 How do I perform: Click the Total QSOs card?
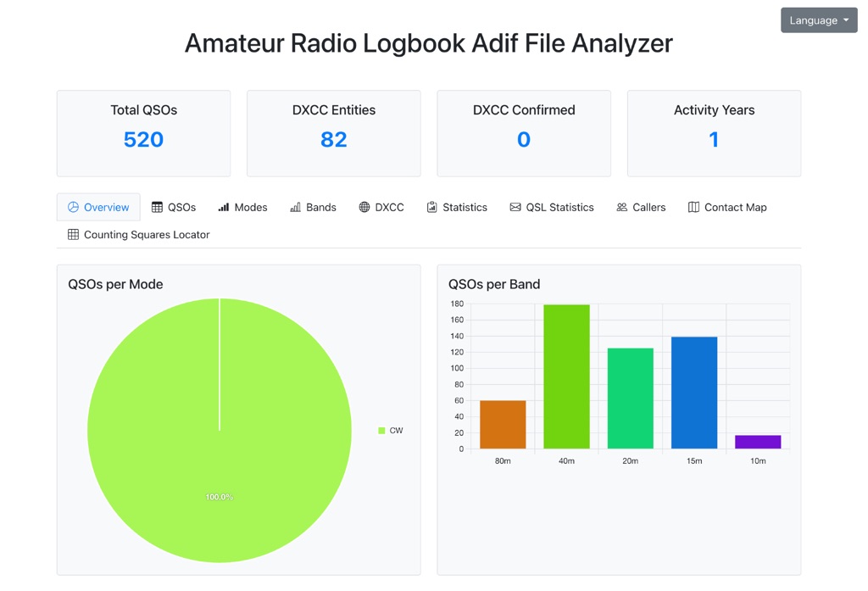coord(142,132)
